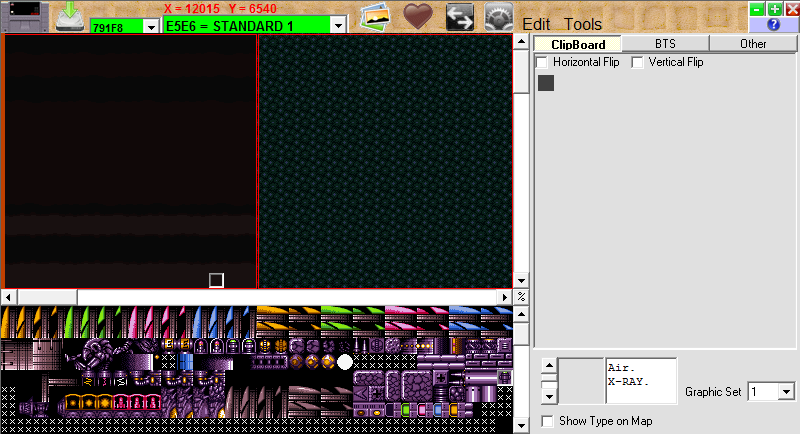The image size is (800, 434).
Task: Open the Graphic Set dropdown
Action: click(x=786, y=392)
